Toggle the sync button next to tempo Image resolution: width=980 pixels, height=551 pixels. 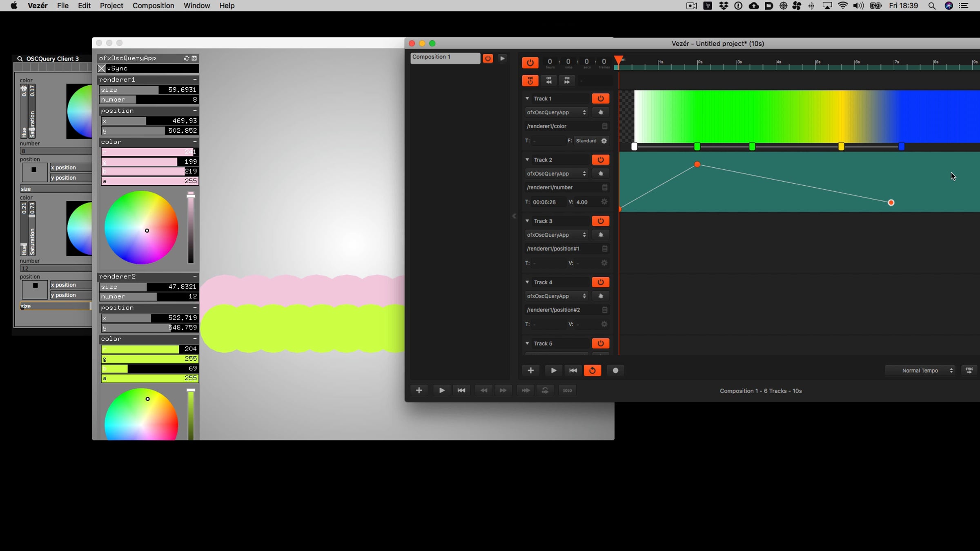(969, 370)
